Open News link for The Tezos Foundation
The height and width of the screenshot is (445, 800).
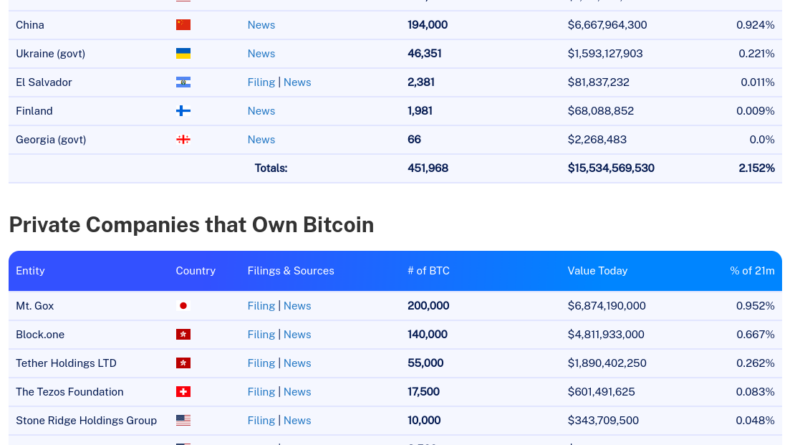pyautogui.click(x=297, y=392)
